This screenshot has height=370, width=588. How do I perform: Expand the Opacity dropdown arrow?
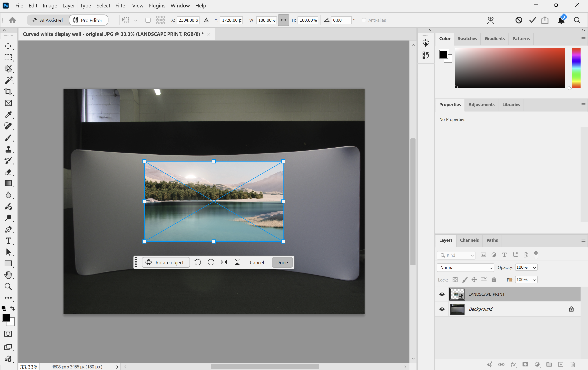click(534, 268)
